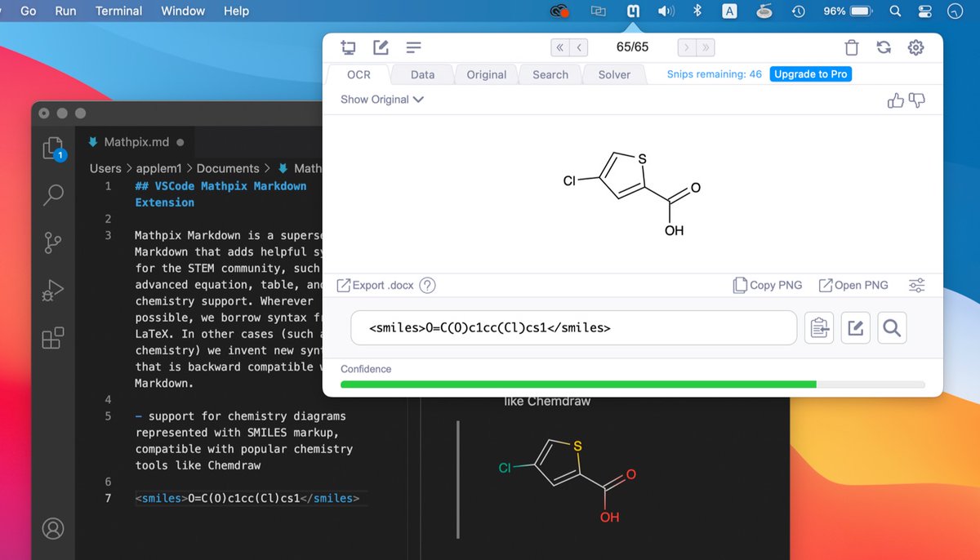Viewport: 980px width, 560px height.
Task: Click the Upgrade to Pro button
Action: (x=811, y=74)
